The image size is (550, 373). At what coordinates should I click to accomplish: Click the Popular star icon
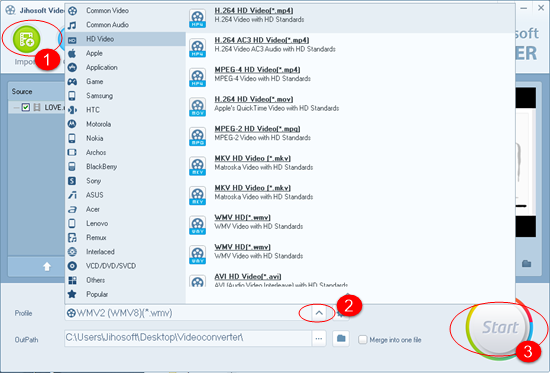point(72,294)
